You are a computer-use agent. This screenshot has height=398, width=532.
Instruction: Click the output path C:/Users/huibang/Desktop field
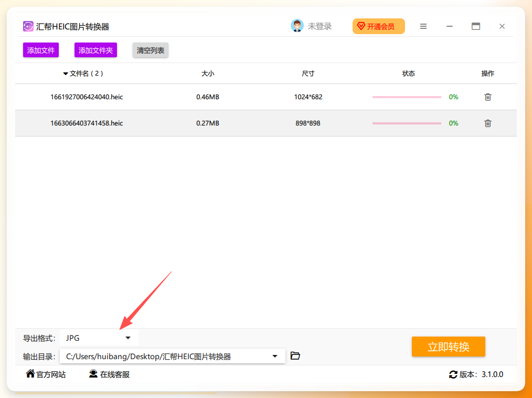[173, 356]
